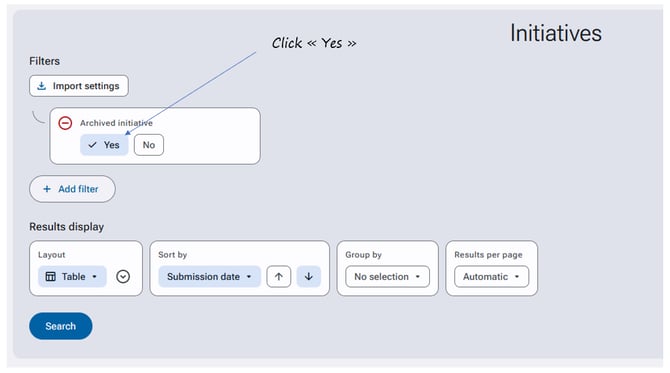This screenshot has width=670, height=373.
Task: Select Yes for Archived initiative
Action: coord(104,145)
